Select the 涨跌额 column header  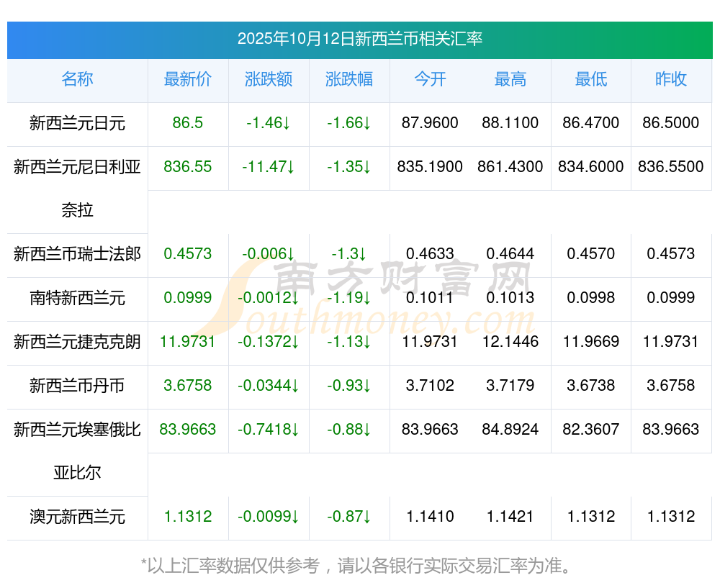coord(269,80)
